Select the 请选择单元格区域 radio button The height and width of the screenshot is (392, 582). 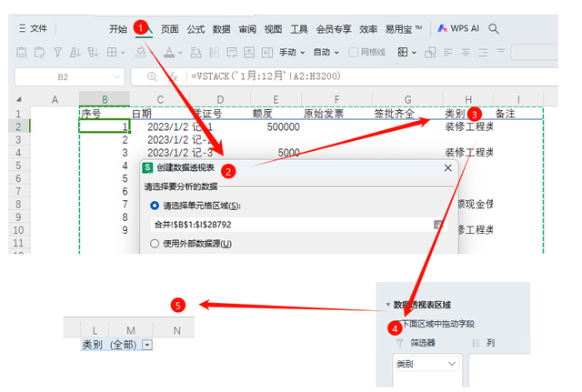coord(155,206)
